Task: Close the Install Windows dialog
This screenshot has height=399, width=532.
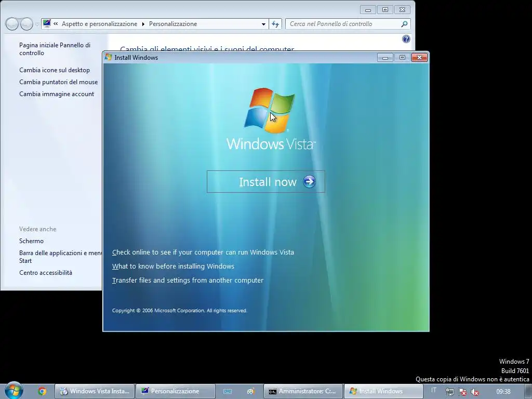Action: click(x=419, y=57)
